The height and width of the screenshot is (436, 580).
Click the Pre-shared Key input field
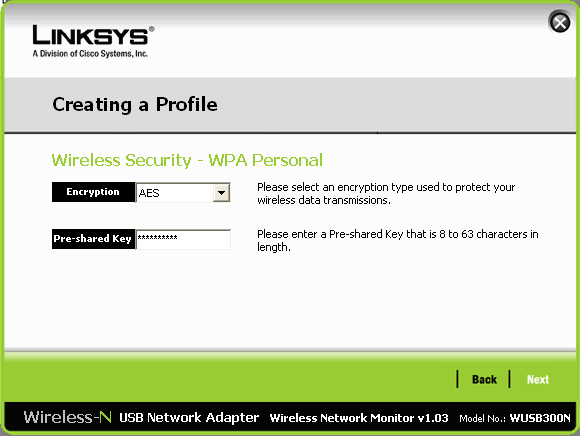pos(183,239)
